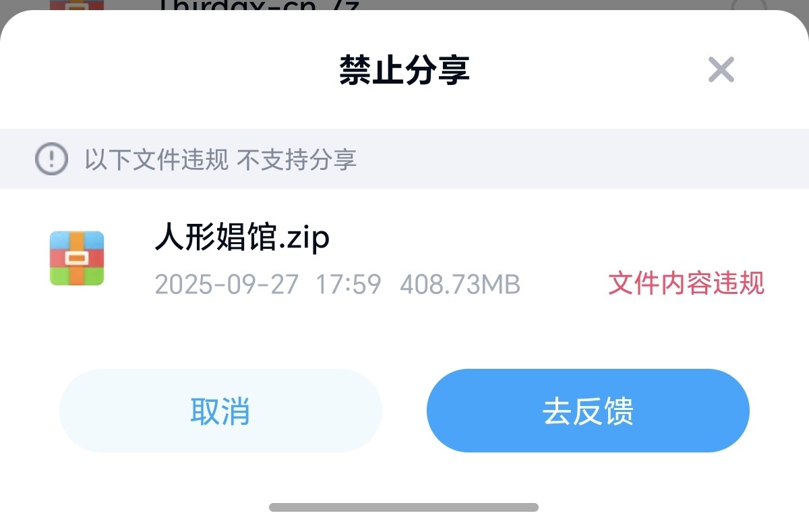
Task: Tap the grey violation notice banner strip
Action: 404,159
